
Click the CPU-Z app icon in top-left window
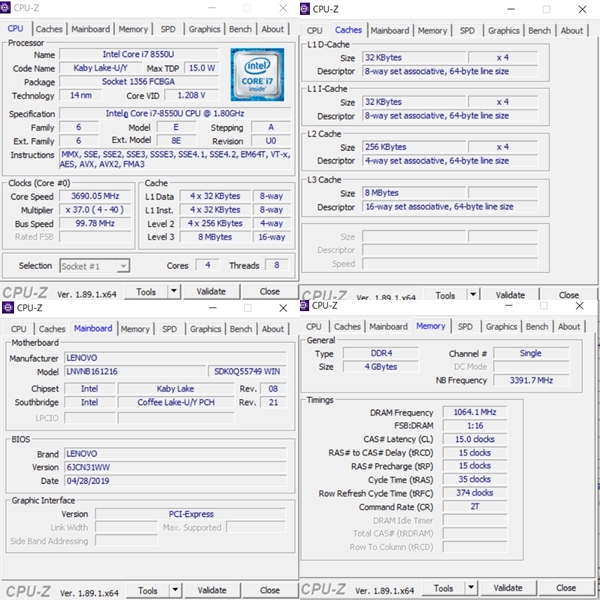[5, 8]
